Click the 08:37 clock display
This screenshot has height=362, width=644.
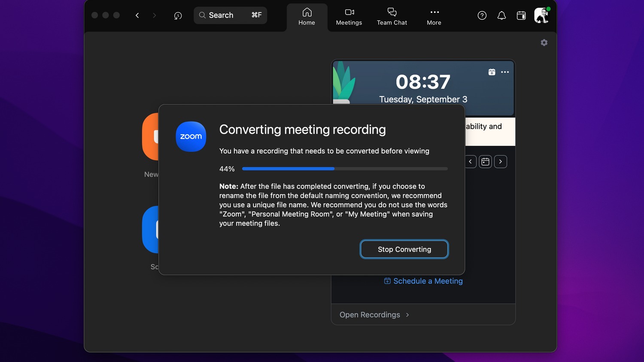point(423,82)
